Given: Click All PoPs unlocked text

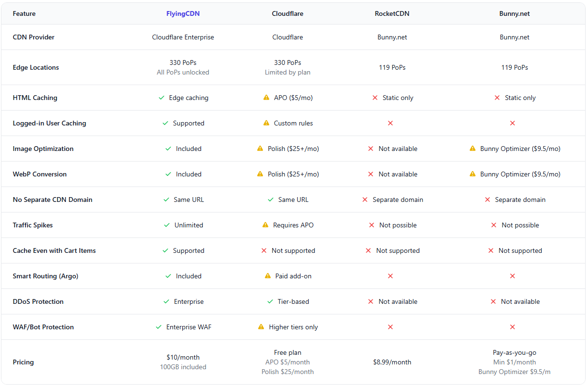Looking at the screenshot, I should coord(183,72).
